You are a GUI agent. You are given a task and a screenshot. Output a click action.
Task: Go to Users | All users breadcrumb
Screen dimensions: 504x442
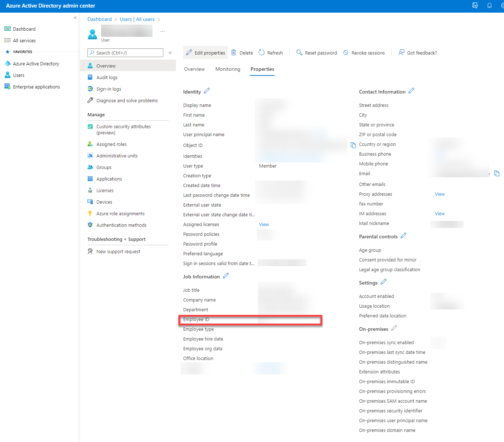point(137,19)
